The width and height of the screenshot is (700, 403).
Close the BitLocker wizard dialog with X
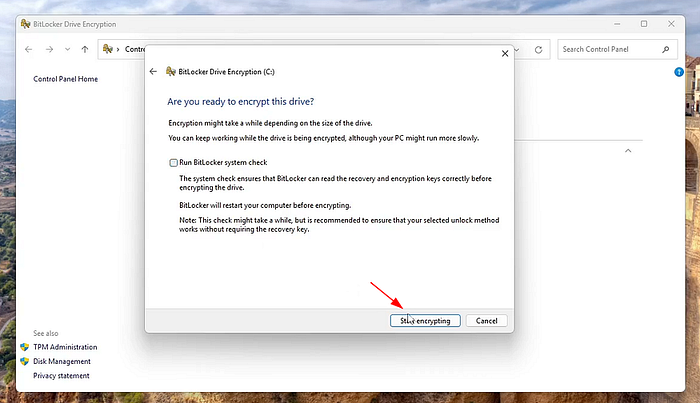(505, 54)
